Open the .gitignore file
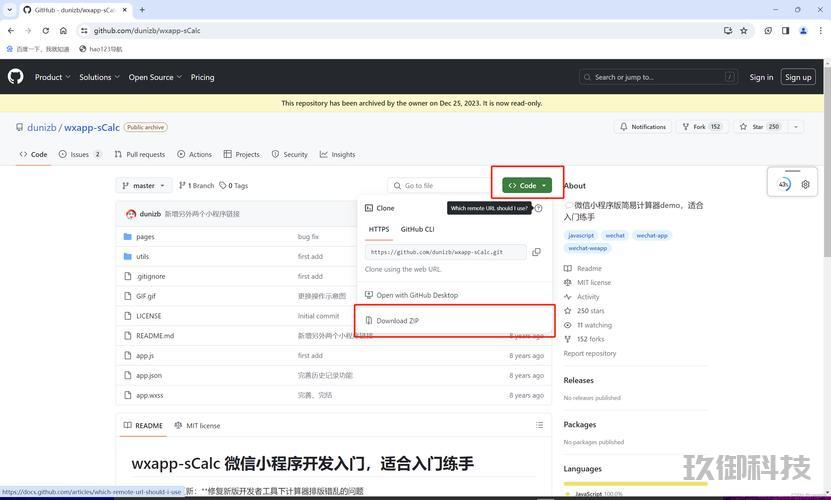The height and width of the screenshot is (500, 831). (151, 276)
